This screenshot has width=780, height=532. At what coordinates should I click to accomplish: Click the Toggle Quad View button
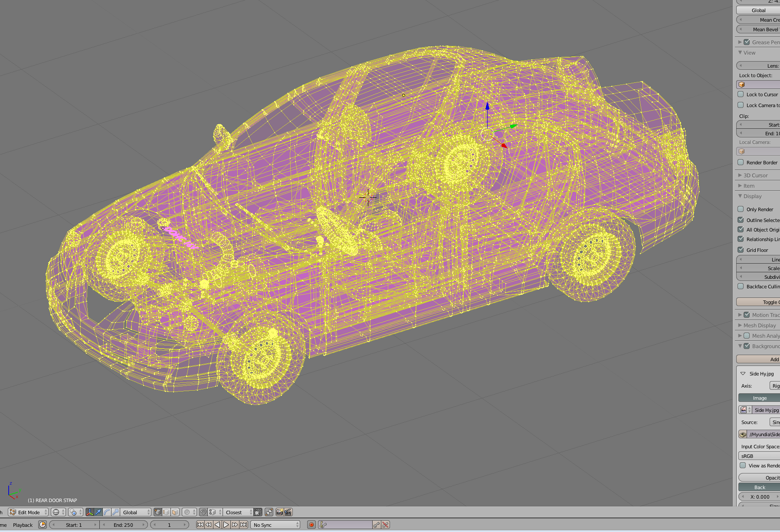pos(758,302)
